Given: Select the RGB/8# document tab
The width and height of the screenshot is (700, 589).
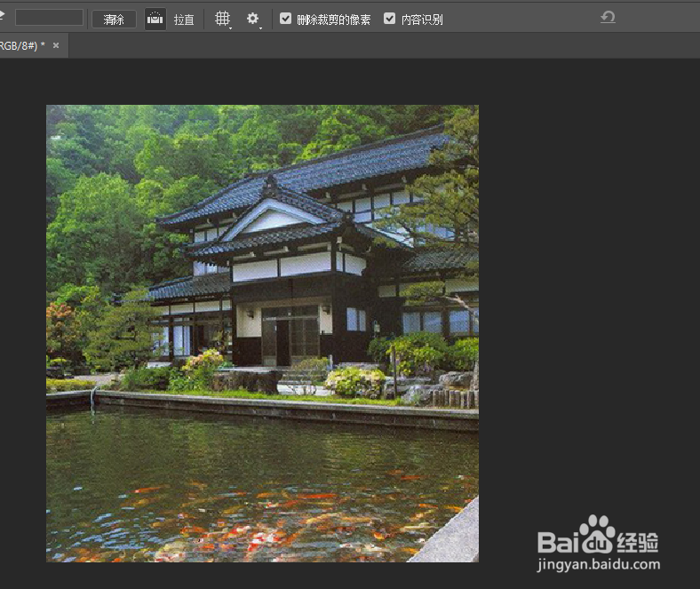Looking at the screenshot, I should (x=33, y=45).
